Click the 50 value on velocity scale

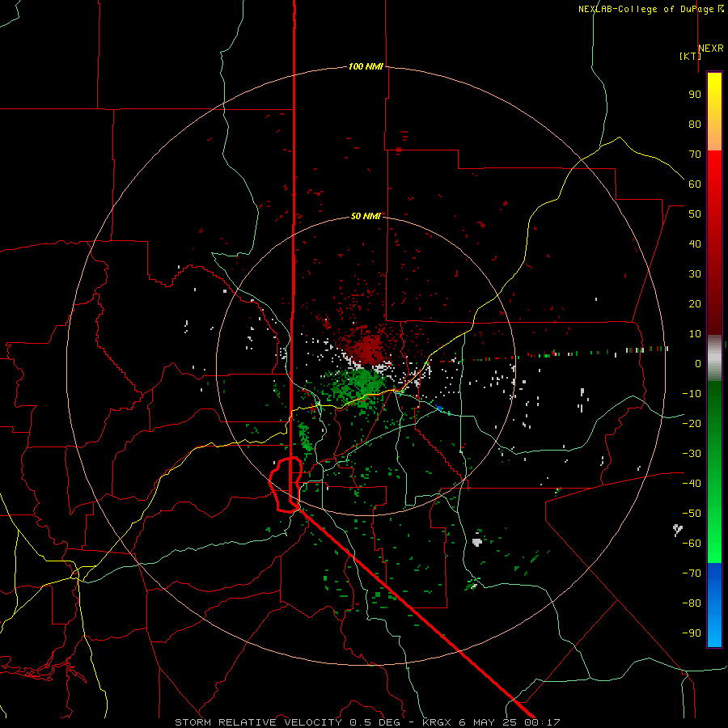[695, 214]
